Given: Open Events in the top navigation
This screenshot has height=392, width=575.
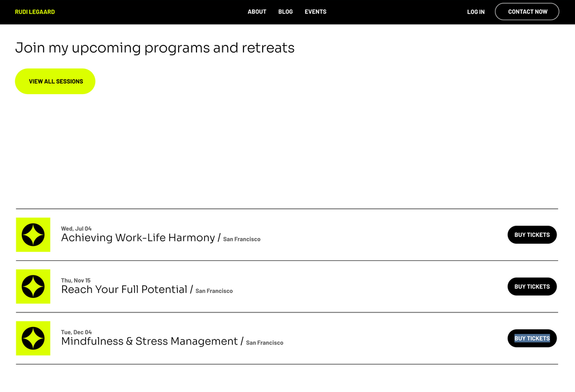Looking at the screenshot, I should (315, 12).
